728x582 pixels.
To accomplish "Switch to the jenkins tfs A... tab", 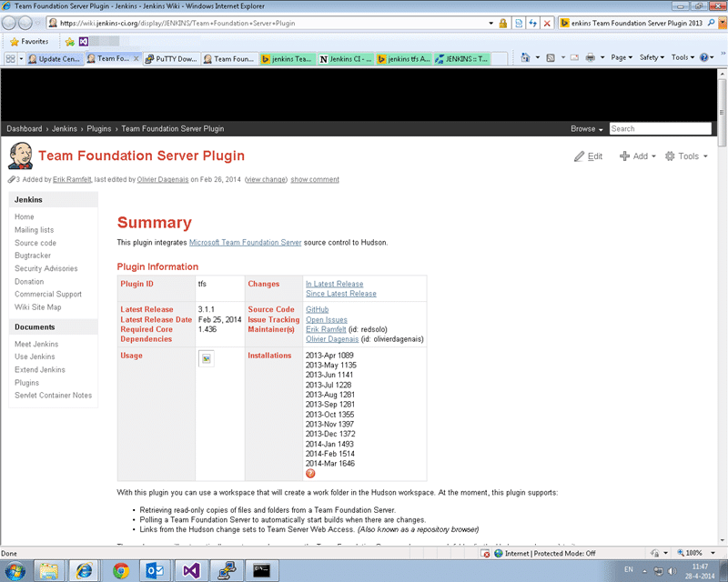I will [404, 59].
